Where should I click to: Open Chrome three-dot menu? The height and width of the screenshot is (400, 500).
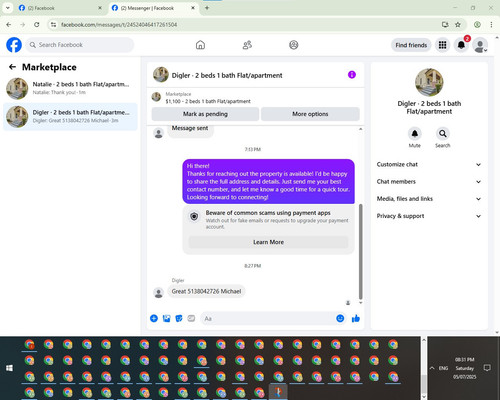pos(491,24)
